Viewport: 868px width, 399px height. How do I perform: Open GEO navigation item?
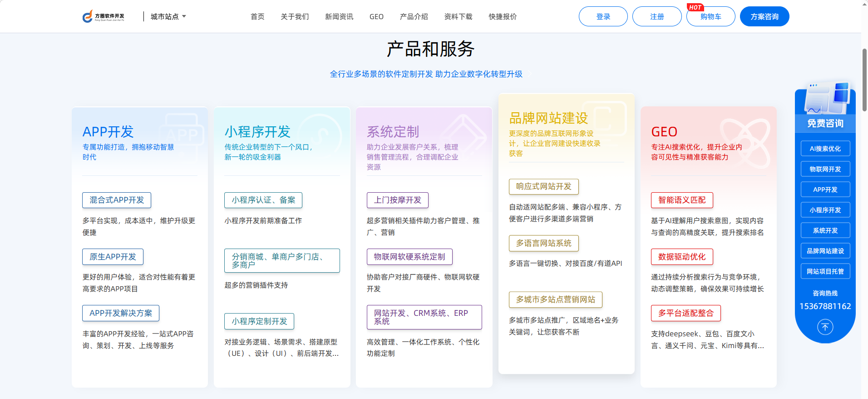(x=376, y=16)
